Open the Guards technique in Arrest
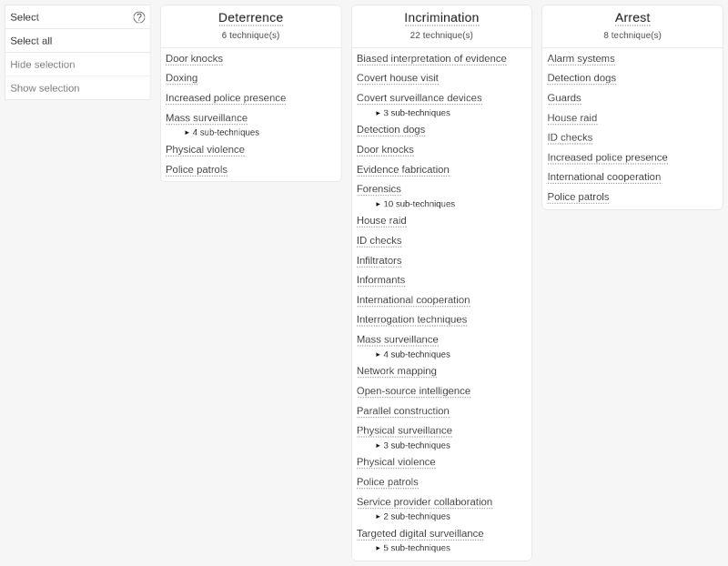 [x=564, y=97]
